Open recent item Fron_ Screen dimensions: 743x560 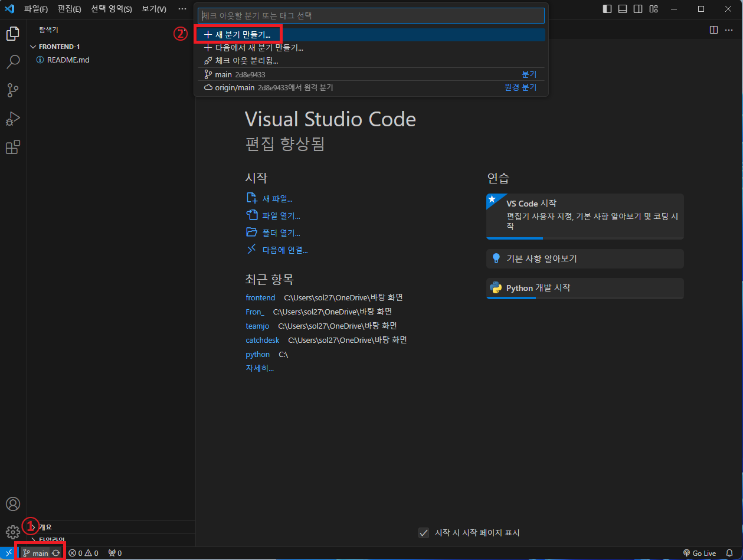click(x=255, y=312)
